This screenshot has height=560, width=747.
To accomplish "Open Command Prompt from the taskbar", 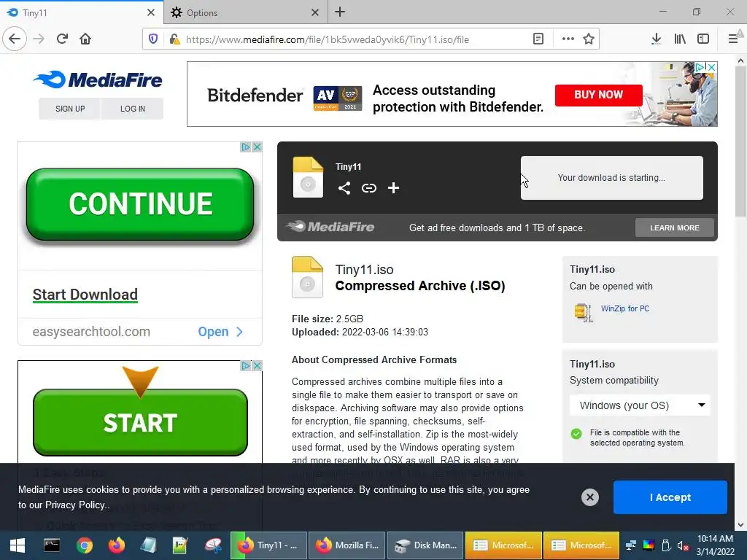I will tap(52, 545).
